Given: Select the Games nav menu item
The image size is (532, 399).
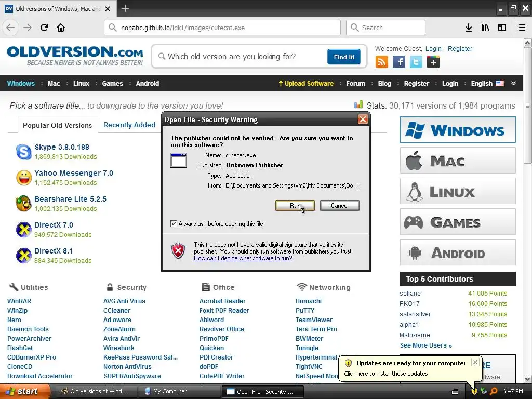Looking at the screenshot, I should [x=113, y=84].
